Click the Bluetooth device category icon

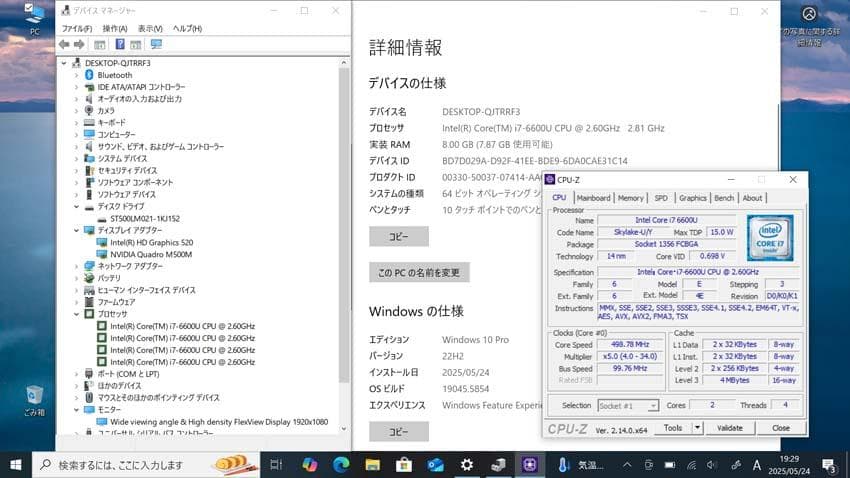(x=89, y=75)
